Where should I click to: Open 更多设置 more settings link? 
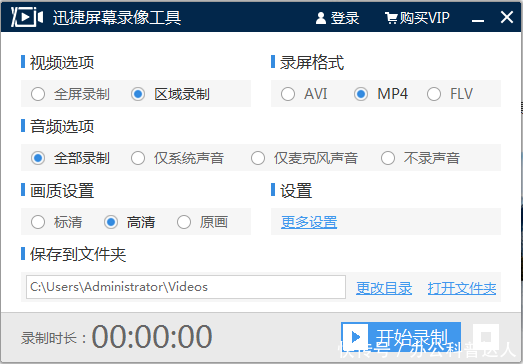pyautogui.click(x=309, y=222)
